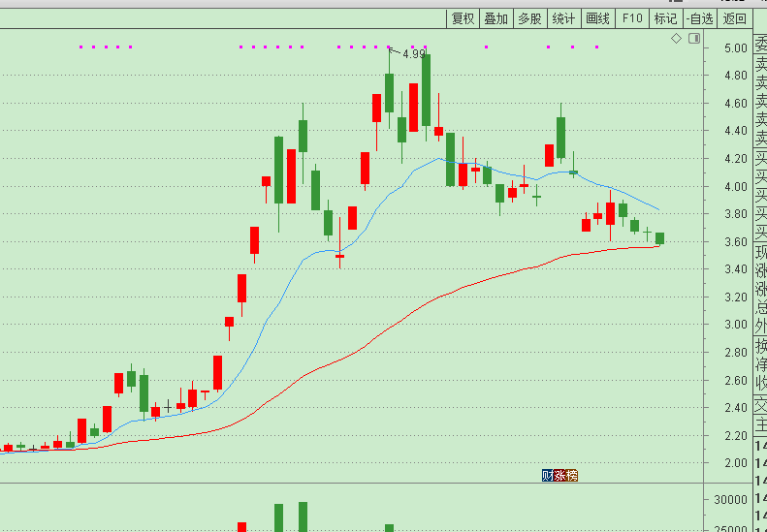Click the 2.60 price axis label
The width and height of the screenshot is (767, 532).
[736, 380]
